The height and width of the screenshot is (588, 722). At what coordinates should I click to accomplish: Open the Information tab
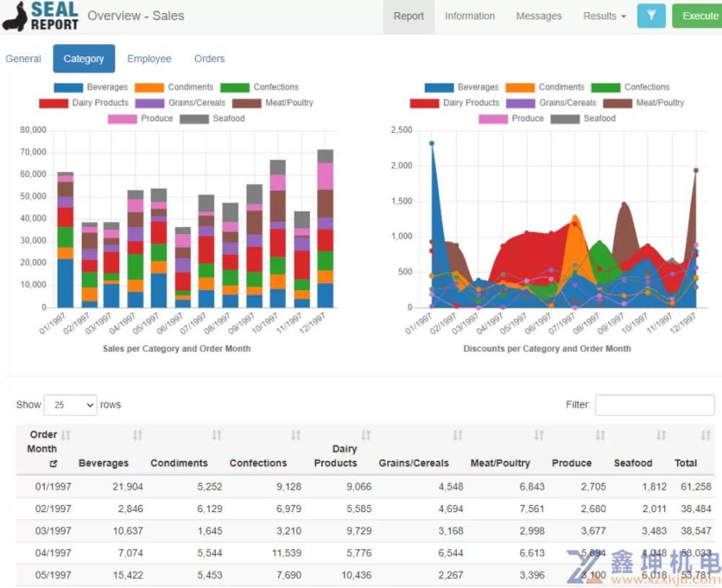pyautogui.click(x=470, y=16)
